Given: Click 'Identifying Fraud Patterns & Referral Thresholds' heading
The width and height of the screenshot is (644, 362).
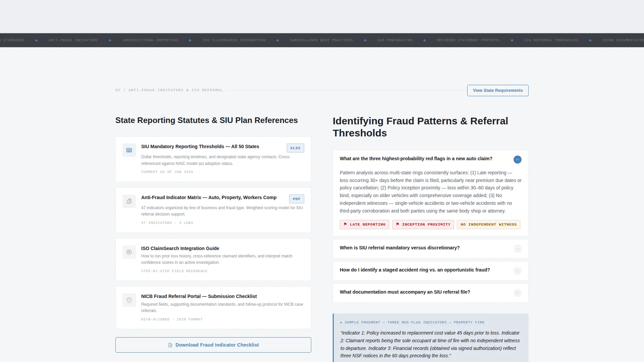Looking at the screenshot, I should tap(420, 127).
